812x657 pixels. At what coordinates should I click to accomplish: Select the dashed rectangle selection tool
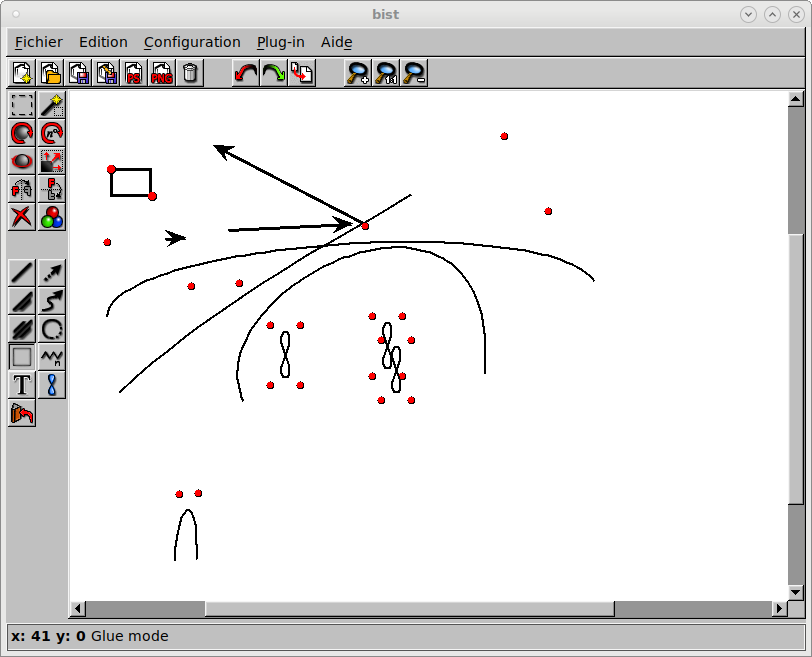[x=22, y=105]
